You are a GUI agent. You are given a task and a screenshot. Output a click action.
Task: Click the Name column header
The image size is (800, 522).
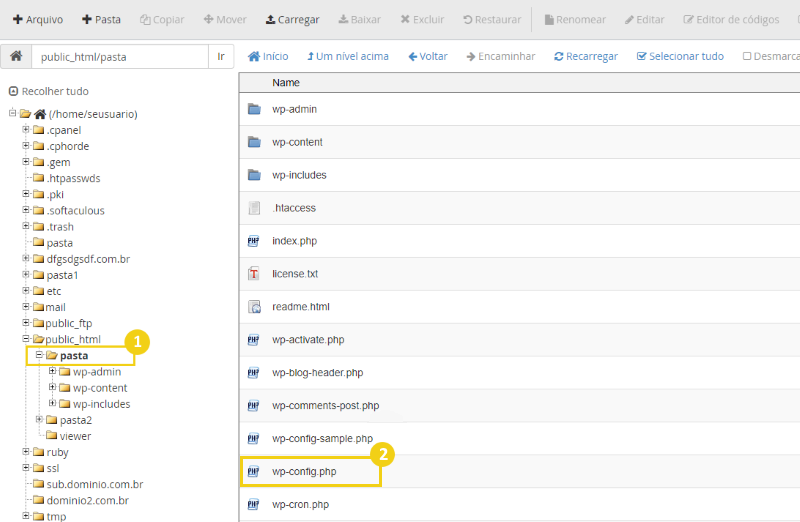coord(286,83)
